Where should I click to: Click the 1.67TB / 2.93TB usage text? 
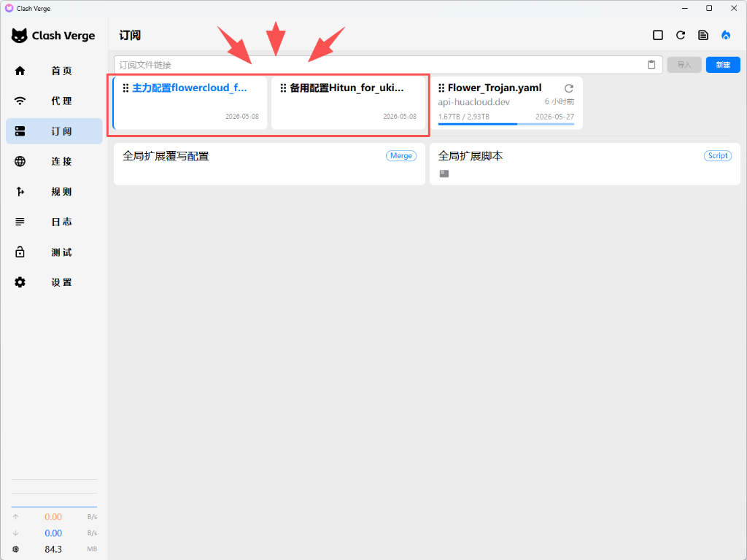tap(463, 117)
